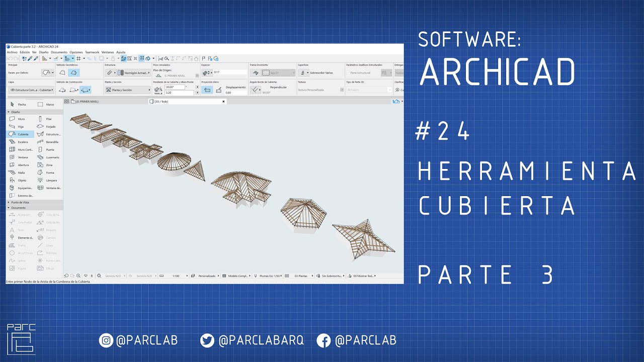Toggle the second Proyección Alero option
The image size is (644, 362).
[x=219, y=90]
